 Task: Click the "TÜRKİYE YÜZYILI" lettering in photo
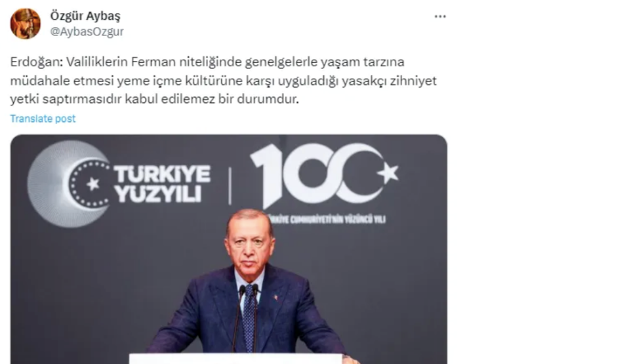162,184
